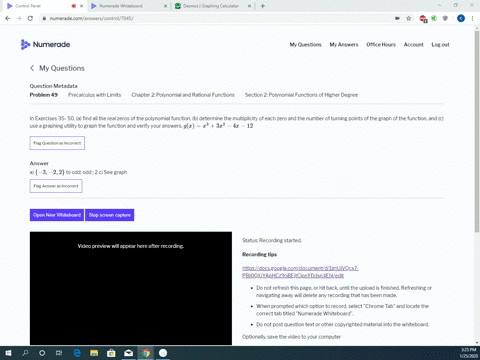Open the Google Docs recording tips link

(x=300, y=272)
